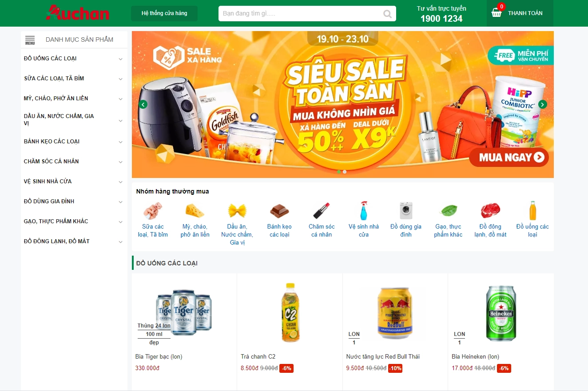Image resolution: width=588 pixels, height=391 pixels.
Task: Open GẠO, THỰC PHẨM KHÁC menu item
Action: tap(56, 221)
